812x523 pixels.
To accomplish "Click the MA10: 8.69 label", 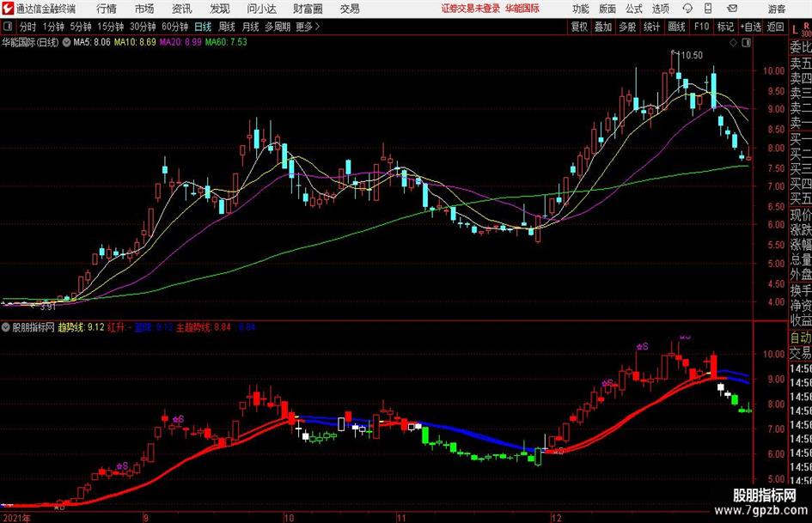I will (135, 42).
